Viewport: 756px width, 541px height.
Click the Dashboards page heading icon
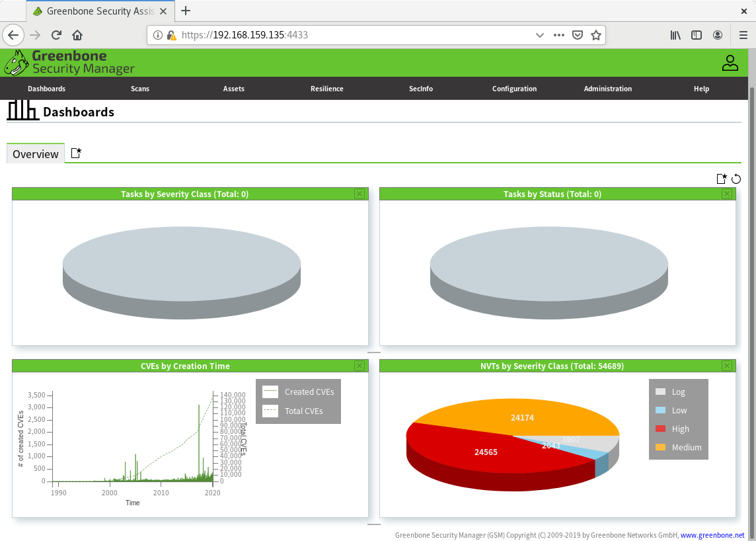pyautogui.click(x=22, y=110)
